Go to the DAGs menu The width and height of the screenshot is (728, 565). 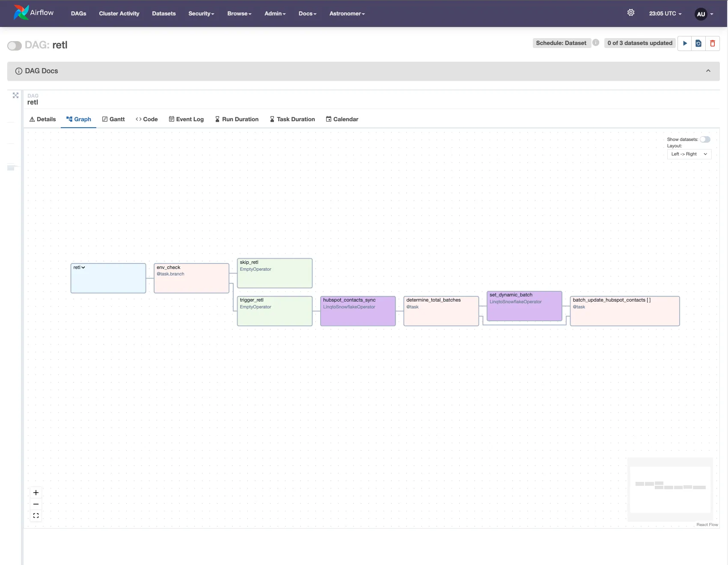click(79, 14)
